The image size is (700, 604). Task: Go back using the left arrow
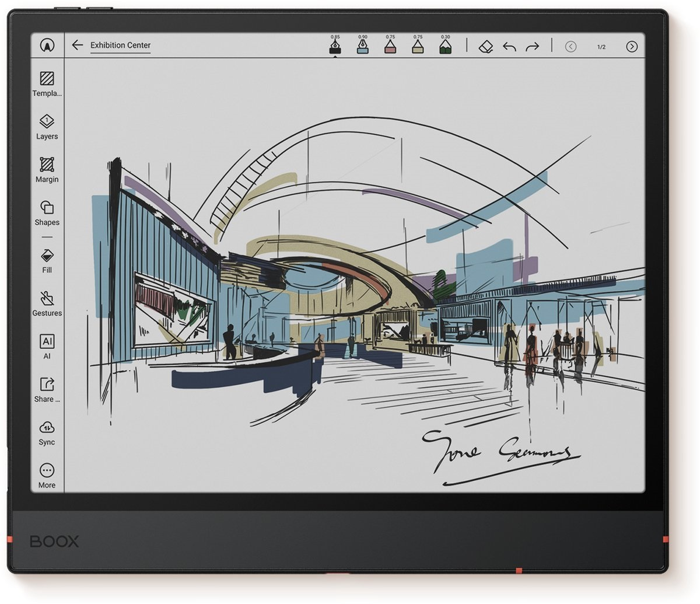77,45
